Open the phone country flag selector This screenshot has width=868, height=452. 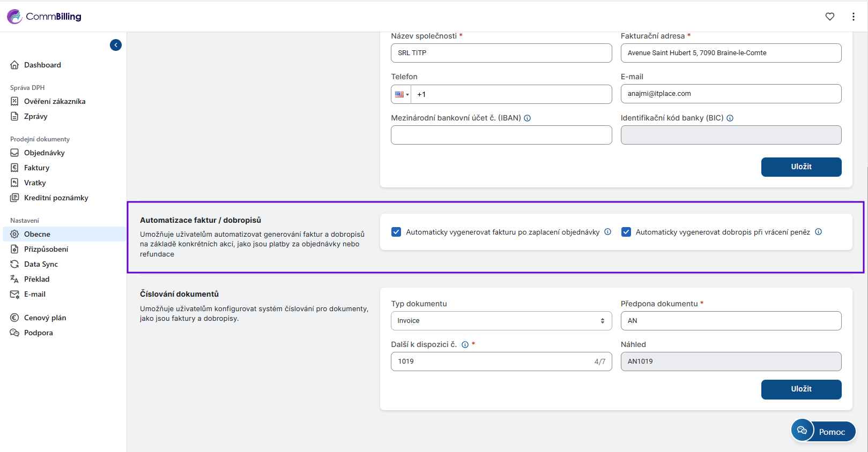[402, 95]
